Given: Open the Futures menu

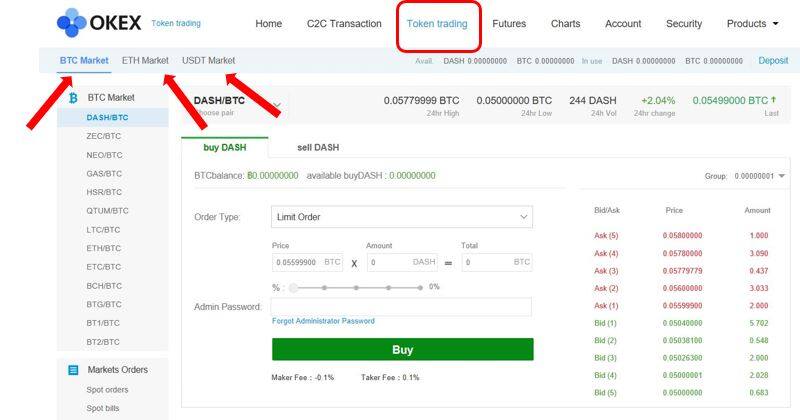Looking at the screenshot, I should [509, 23].
